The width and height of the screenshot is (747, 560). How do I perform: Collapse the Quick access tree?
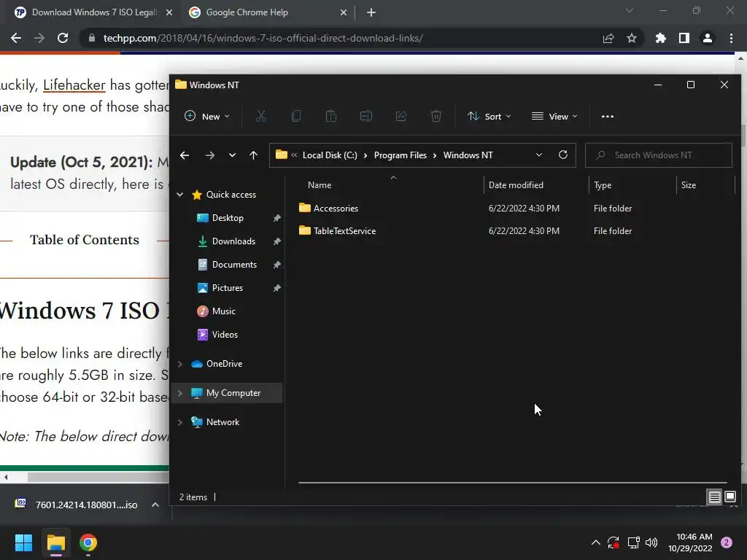click(x=180, y=194)
